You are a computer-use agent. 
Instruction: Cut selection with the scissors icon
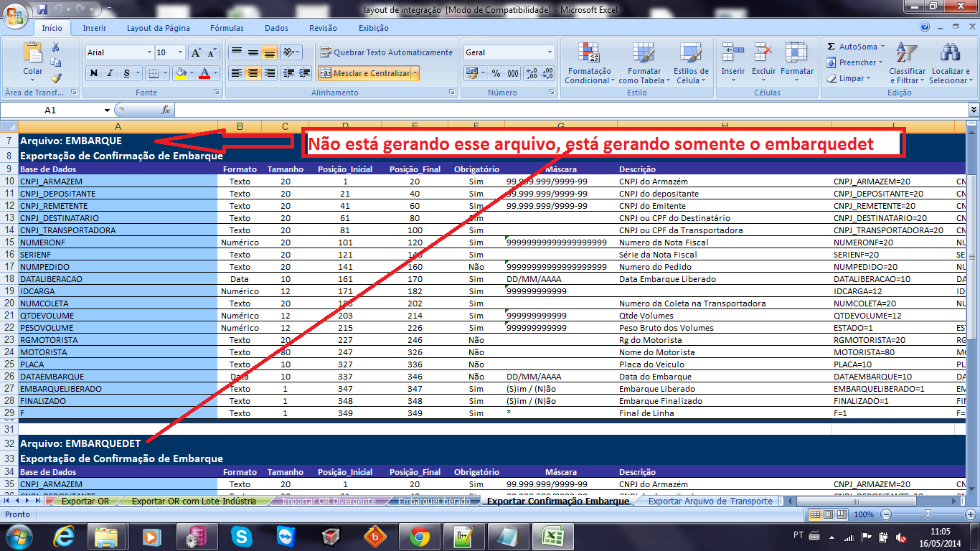(x=55, y=47)
